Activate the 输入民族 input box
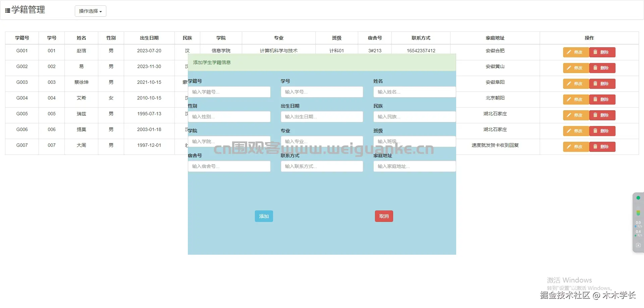This screenshot has width=644, height=308. click(415, 117)
